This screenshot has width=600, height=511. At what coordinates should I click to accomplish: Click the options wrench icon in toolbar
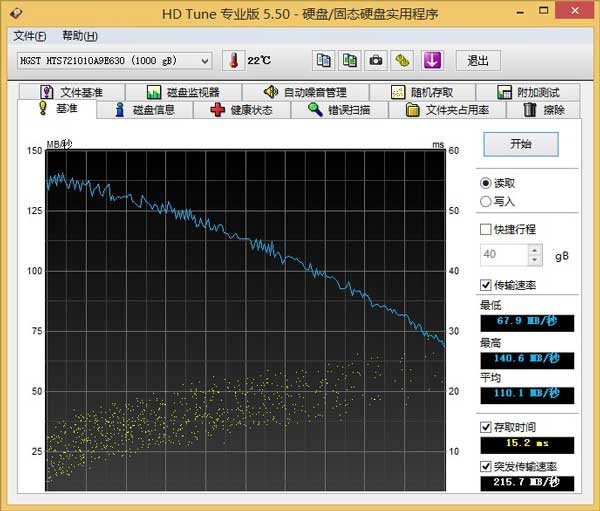402,60
